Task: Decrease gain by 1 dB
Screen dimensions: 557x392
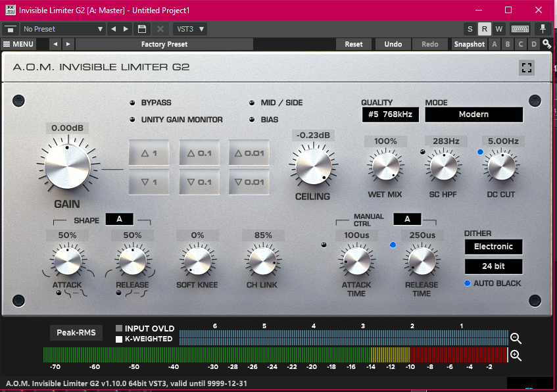Action: [x=149, y=182]
